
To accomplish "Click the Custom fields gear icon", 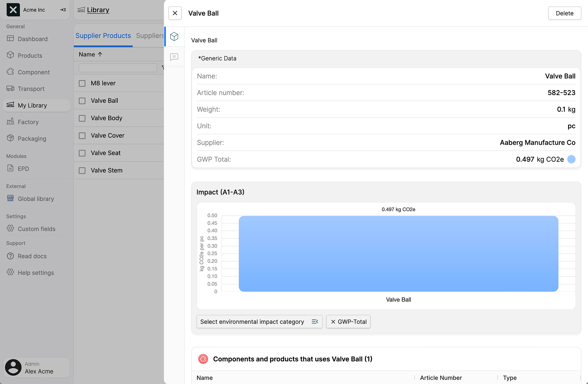I will 10,228.
